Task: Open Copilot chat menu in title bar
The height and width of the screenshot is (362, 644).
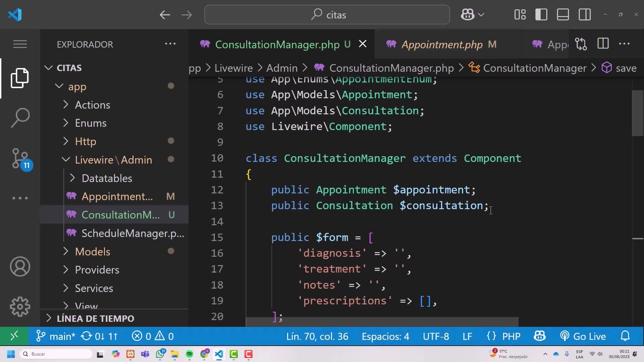Action: pos(472,15)
